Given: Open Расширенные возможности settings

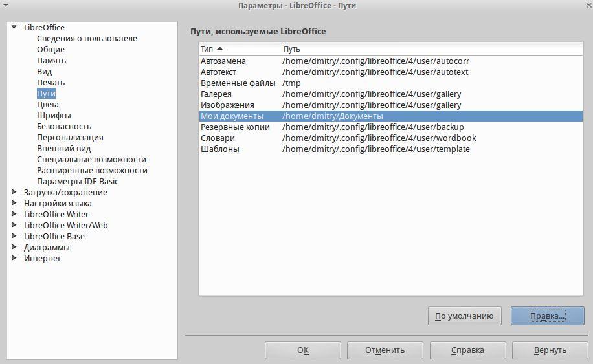Looking at the screenshot, I should point(92,170).
